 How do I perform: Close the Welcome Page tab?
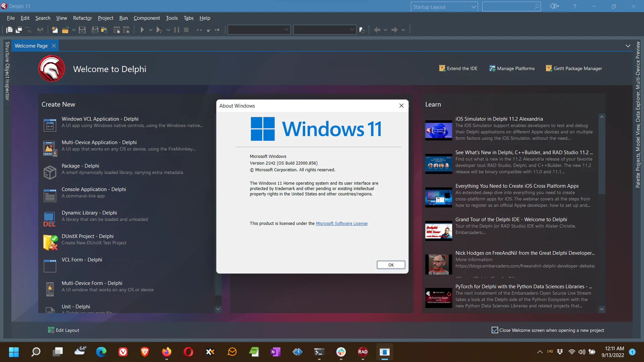pos(54,46)
